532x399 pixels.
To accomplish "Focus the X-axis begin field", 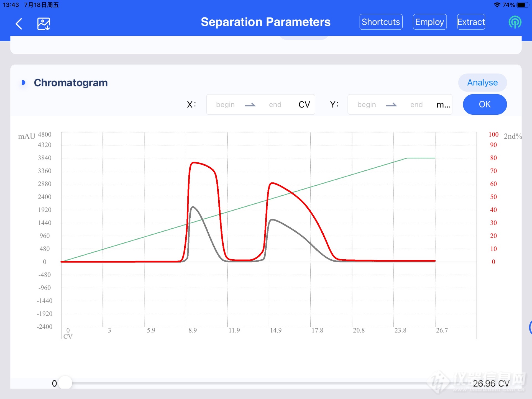I will click(225, 105).
